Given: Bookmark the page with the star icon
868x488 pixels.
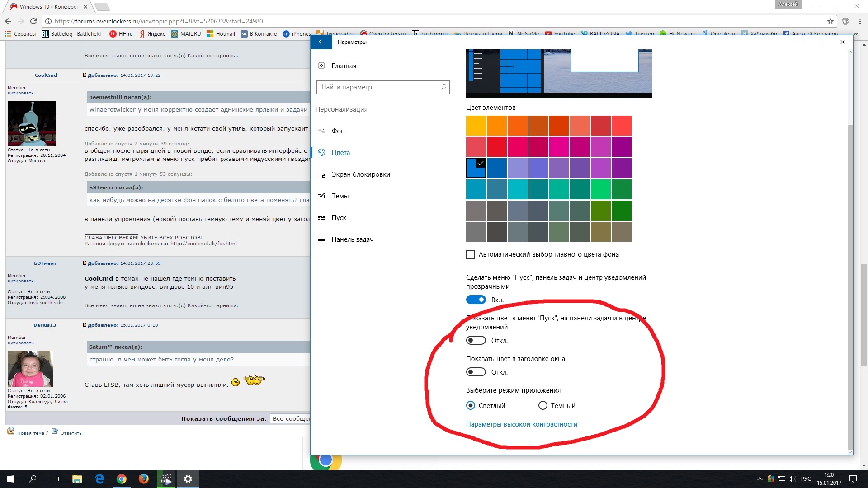Looking at the screenshot, I should [x=830, y=21].
